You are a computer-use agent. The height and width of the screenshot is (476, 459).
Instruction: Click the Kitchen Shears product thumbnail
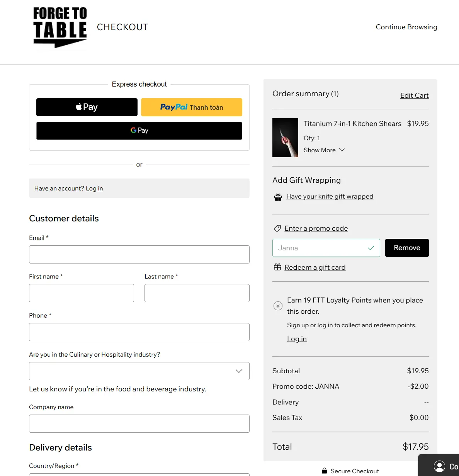click(285, 138)
